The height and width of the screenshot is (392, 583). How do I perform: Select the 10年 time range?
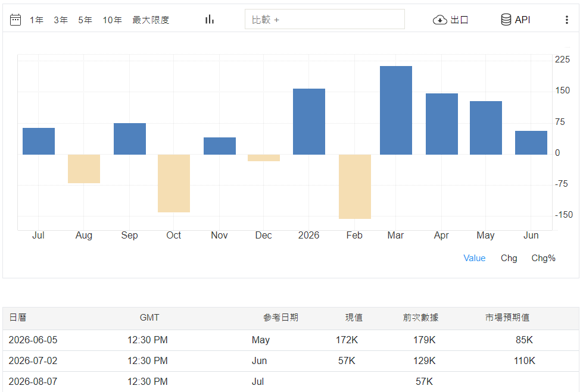[x=113, y=20]
